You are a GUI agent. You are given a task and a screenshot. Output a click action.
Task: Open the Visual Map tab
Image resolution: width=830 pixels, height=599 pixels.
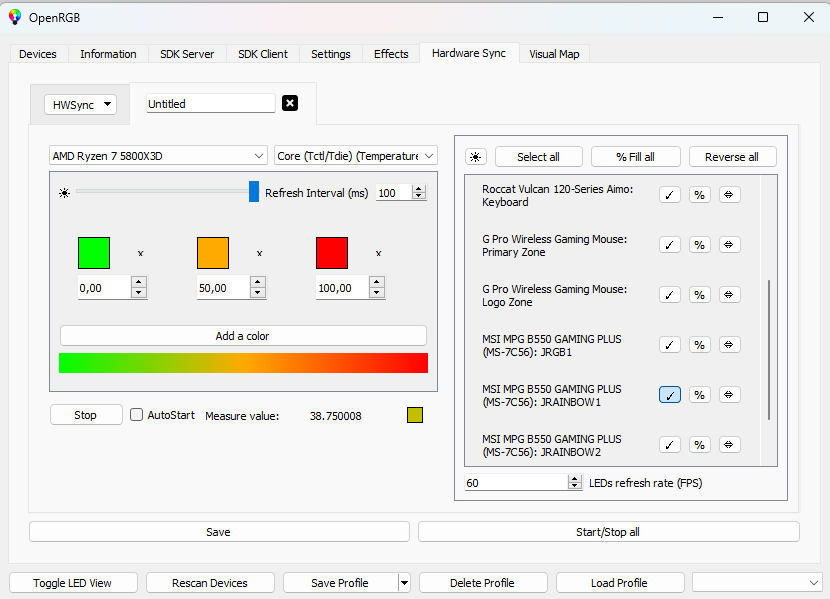pos(554,54)
